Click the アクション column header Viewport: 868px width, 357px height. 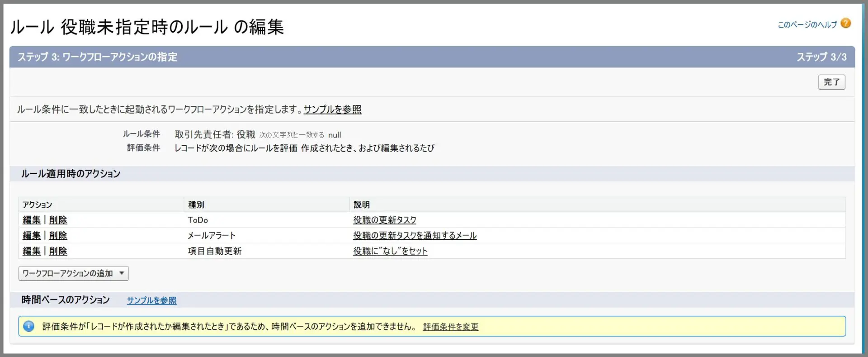[x=38, y=205]
